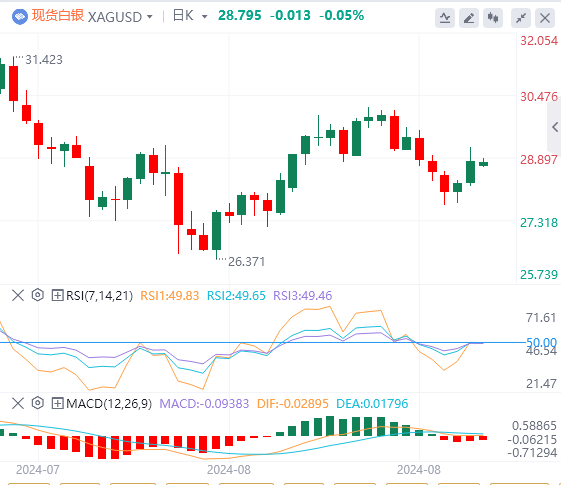Click the MACD(12,26,9) label
Image resolution: width=561 pixels, height=485 pixels.
109,404
